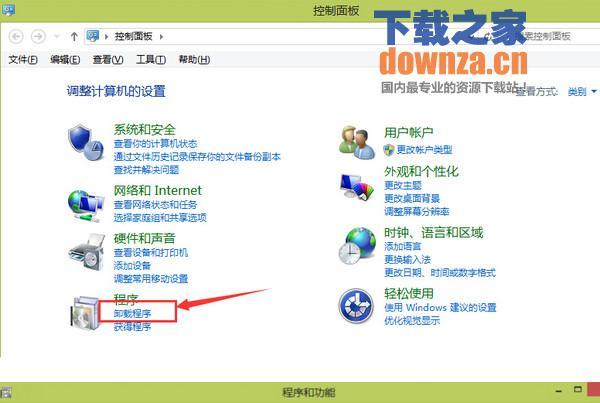Open 查看你的计算机状态 link
Image resolution: width=600 pixels, height=403 pixels.
point(155,144)
